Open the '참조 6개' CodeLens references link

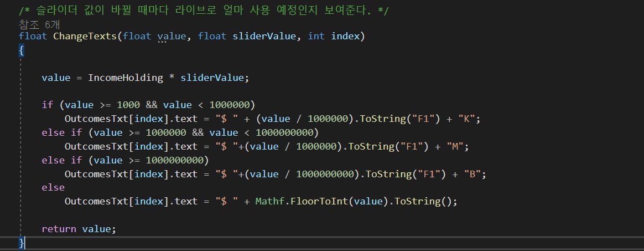(39, 24)
